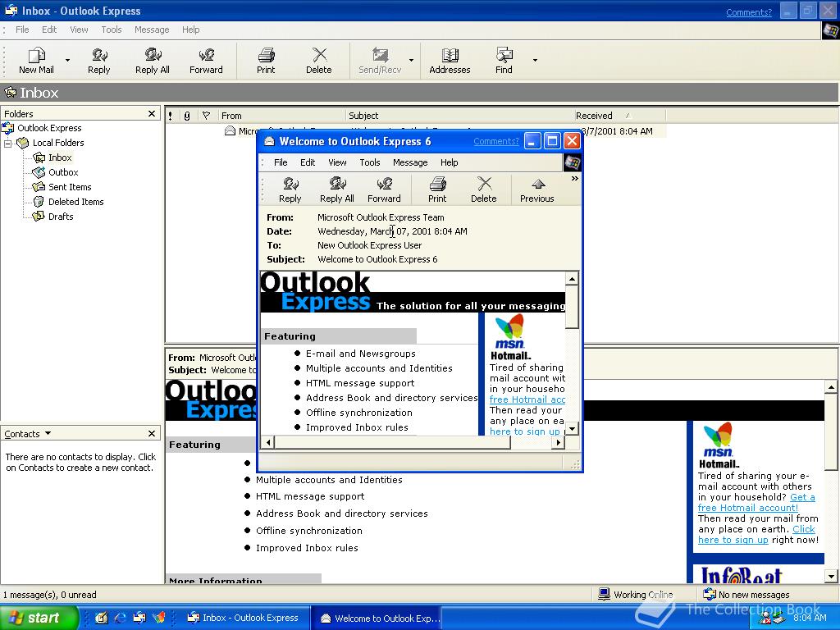The width and height of the screenshot is (840, 630).
Task: Open Help menu in the Inbox window
Action: point(190,30)
